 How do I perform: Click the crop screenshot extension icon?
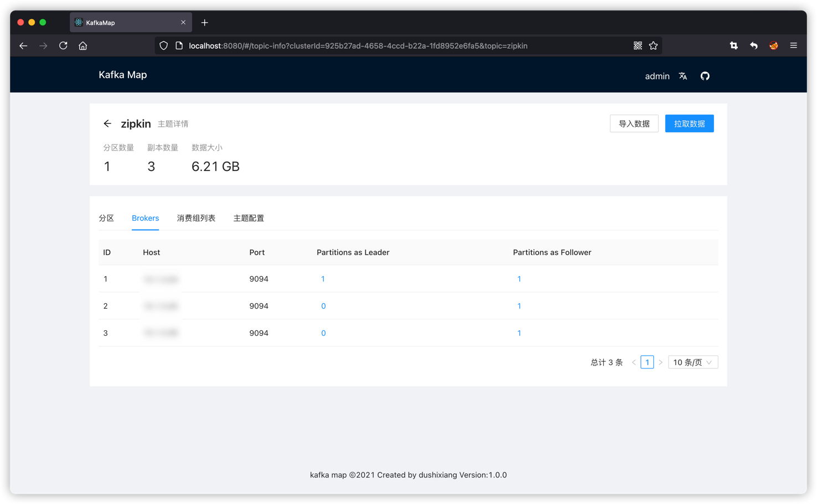pyautogui.click(x=734, y=46)
